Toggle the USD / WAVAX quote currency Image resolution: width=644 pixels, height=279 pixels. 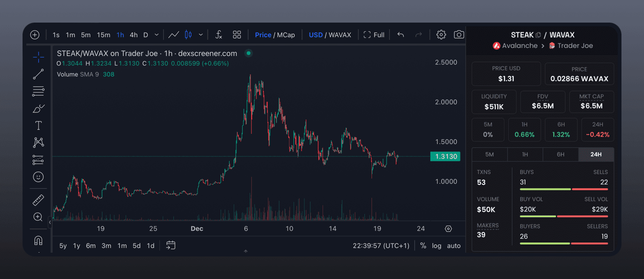(x=330, y=35)
